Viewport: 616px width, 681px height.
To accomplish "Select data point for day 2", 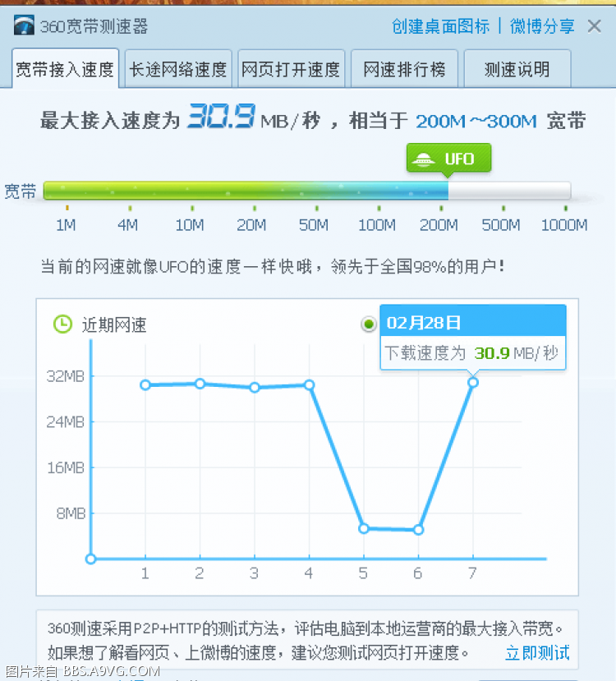I will coord(200,384).
